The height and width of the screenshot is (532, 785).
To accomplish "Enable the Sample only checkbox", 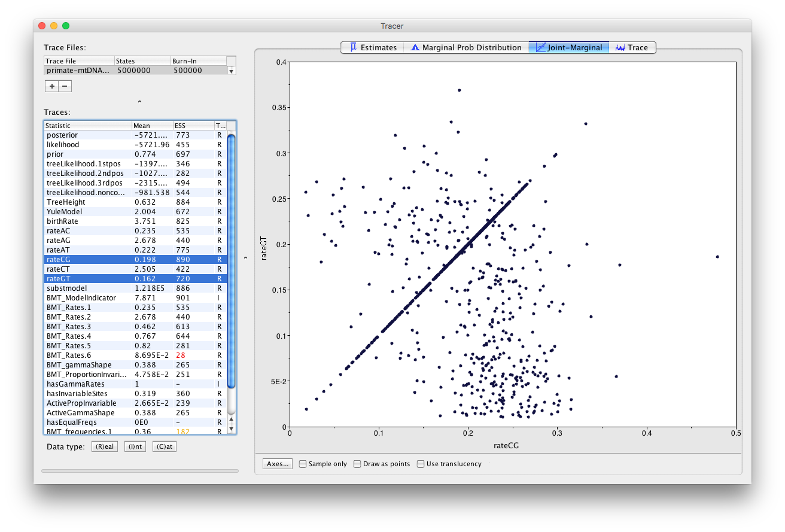I will pyautogui.click(x=323, y=464).
